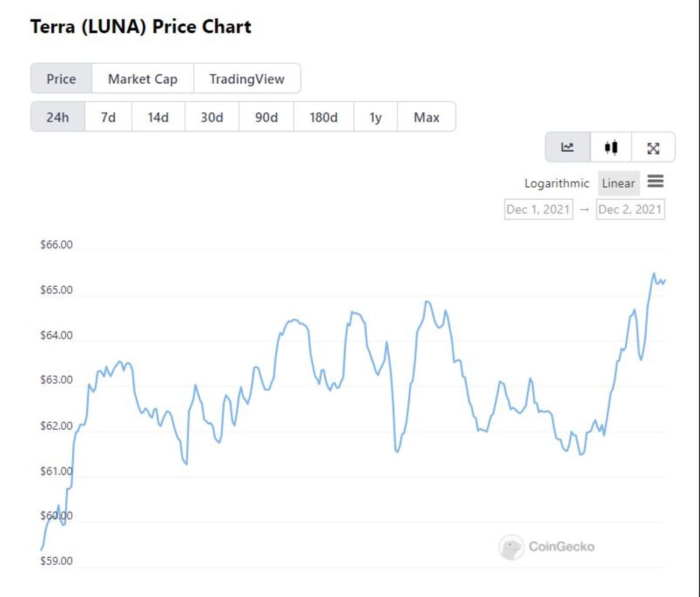700x597 pixels.
Task: Open the Price tab
Action: 61,78
